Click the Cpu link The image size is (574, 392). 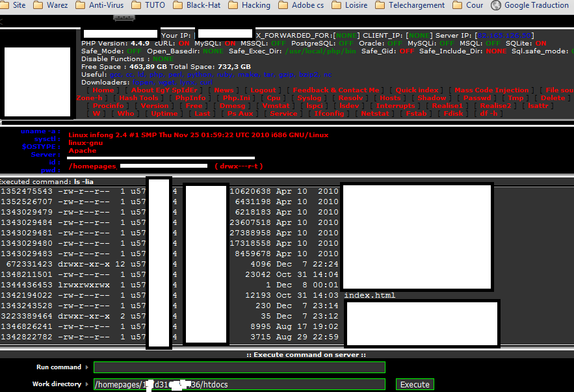click(x=274, y=98)
